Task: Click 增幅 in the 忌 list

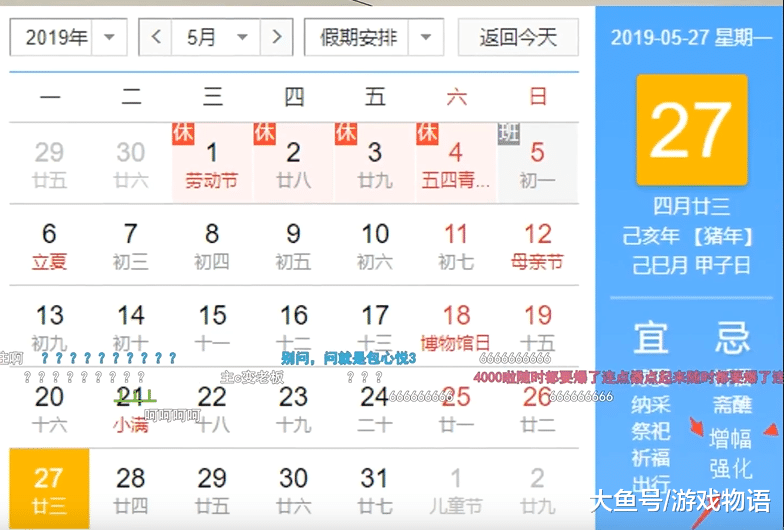Action: click(x=730, y=438)
